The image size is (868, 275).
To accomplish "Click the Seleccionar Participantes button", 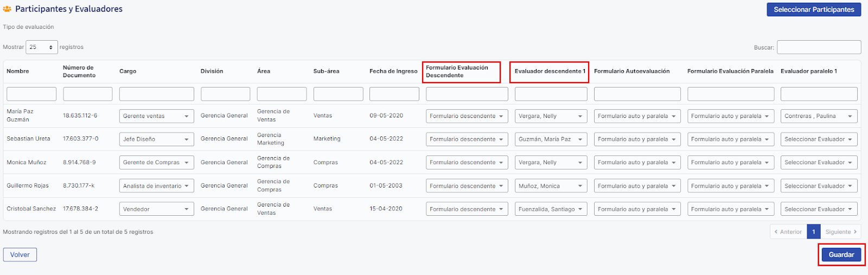I will [813, 10].
